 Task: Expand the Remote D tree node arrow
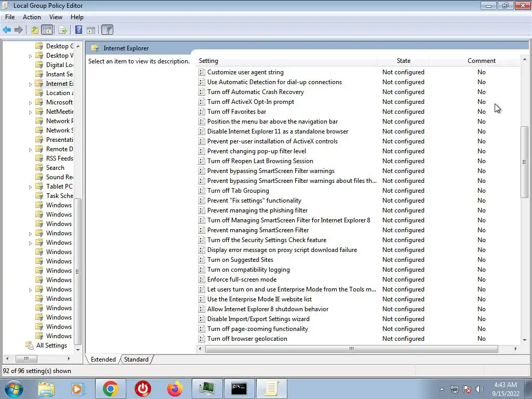tap(30, 150)
